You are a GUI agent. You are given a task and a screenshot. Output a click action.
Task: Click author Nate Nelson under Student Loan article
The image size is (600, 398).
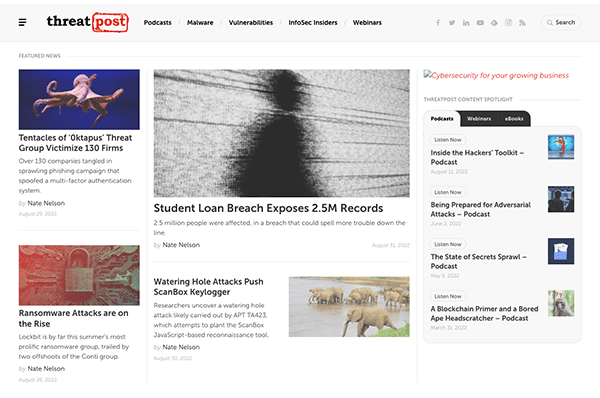pyautogui.click(x=181, y=245)
